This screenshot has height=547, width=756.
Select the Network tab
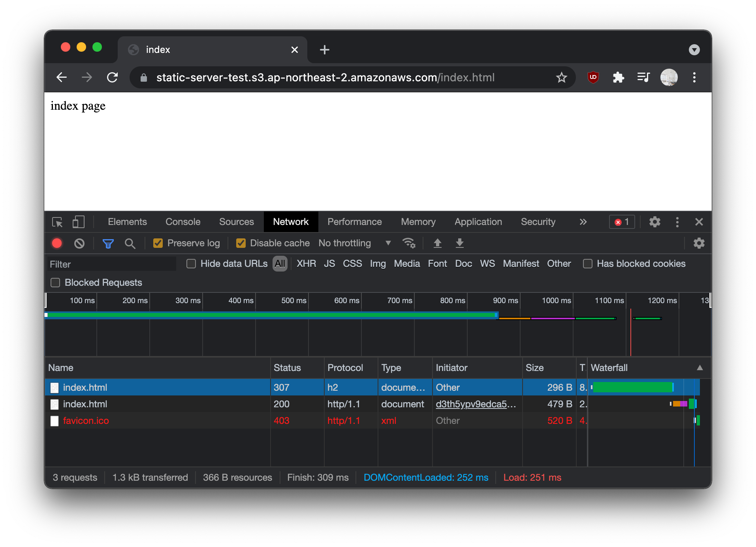tap(291, 222)
